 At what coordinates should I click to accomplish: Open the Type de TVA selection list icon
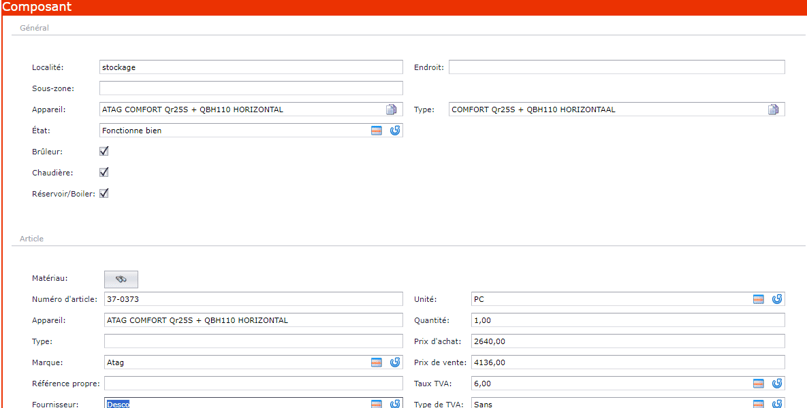(759, 404)
